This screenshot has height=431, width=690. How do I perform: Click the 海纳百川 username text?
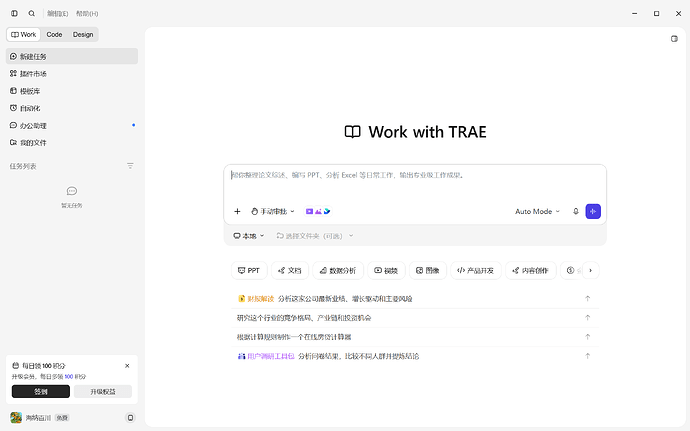click(38, 418)
